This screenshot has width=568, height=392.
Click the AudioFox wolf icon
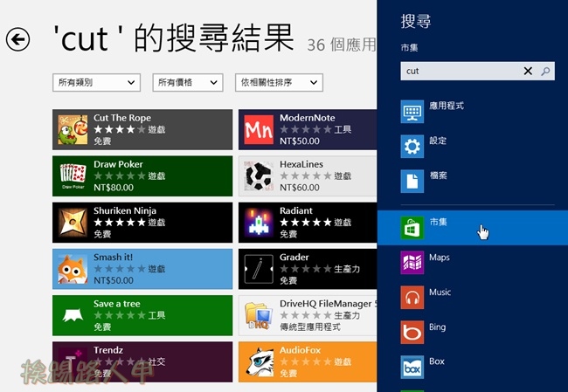click(259, 361)
